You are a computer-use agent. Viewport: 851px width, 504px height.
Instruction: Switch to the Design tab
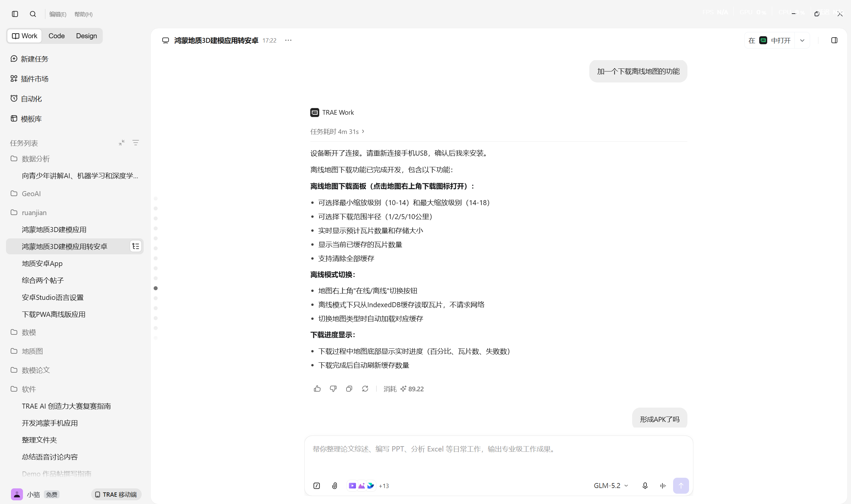click(x=86, y=36)
